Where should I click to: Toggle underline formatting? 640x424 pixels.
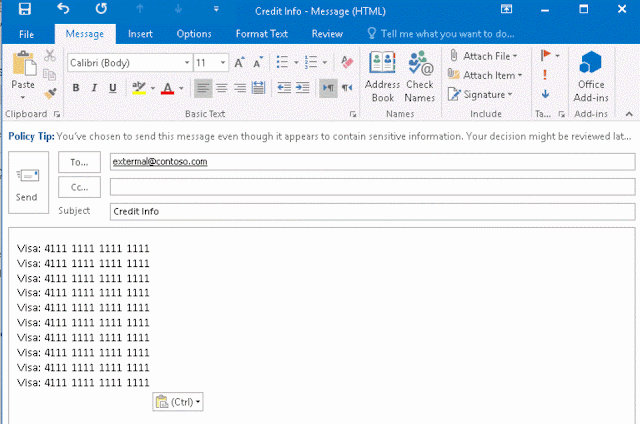tap(113, 88)
